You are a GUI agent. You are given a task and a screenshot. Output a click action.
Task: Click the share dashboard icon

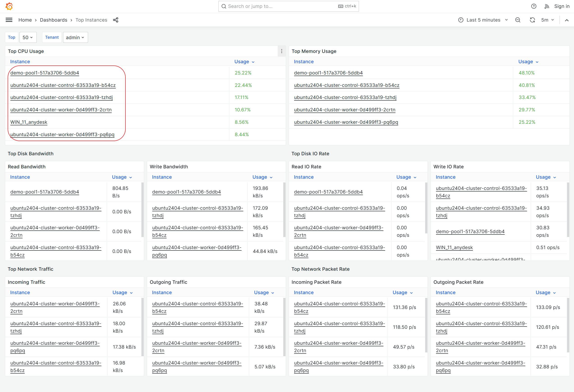[116, 20]
